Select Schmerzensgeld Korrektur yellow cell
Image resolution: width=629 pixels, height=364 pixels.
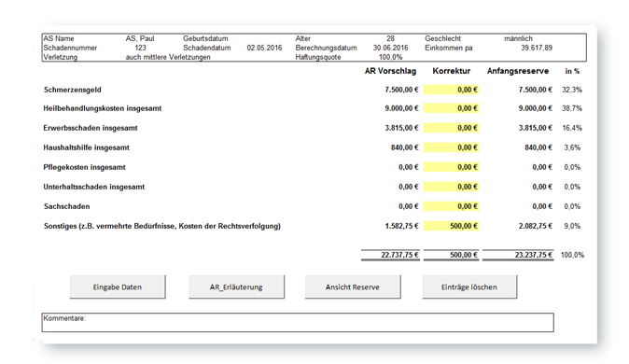(452, 90)
